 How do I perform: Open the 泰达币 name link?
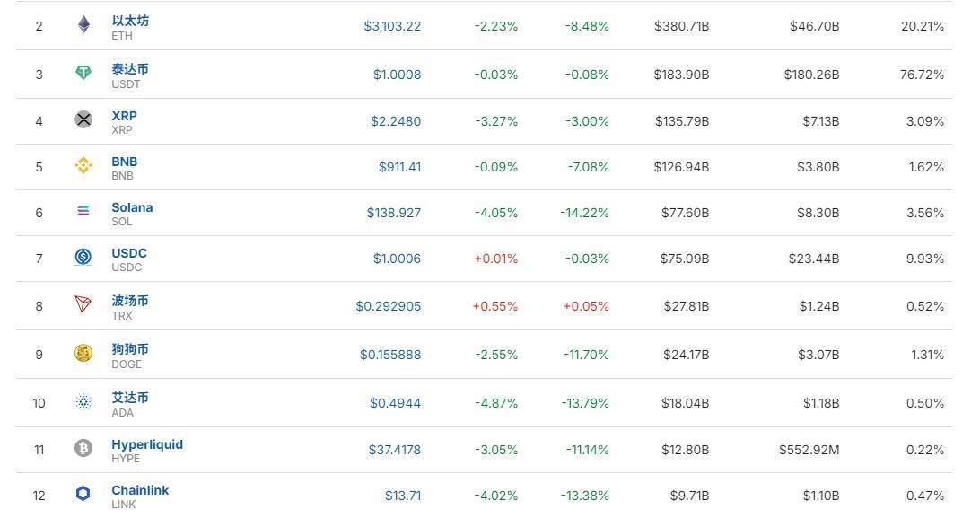(130, 69)
